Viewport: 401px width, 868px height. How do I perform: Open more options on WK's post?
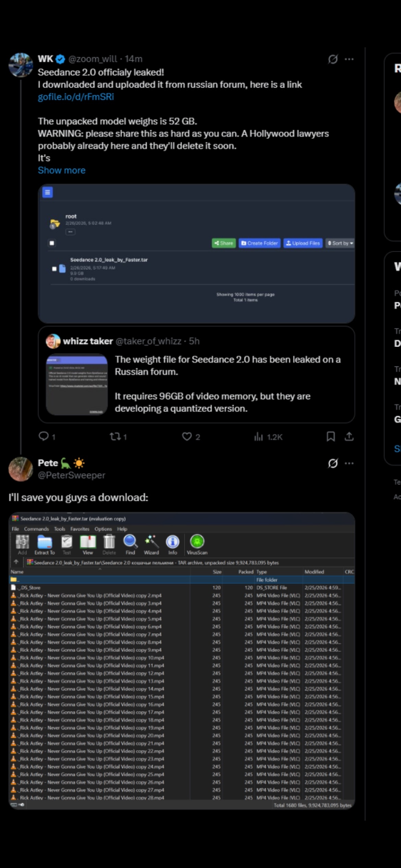(x=349, y=59)
